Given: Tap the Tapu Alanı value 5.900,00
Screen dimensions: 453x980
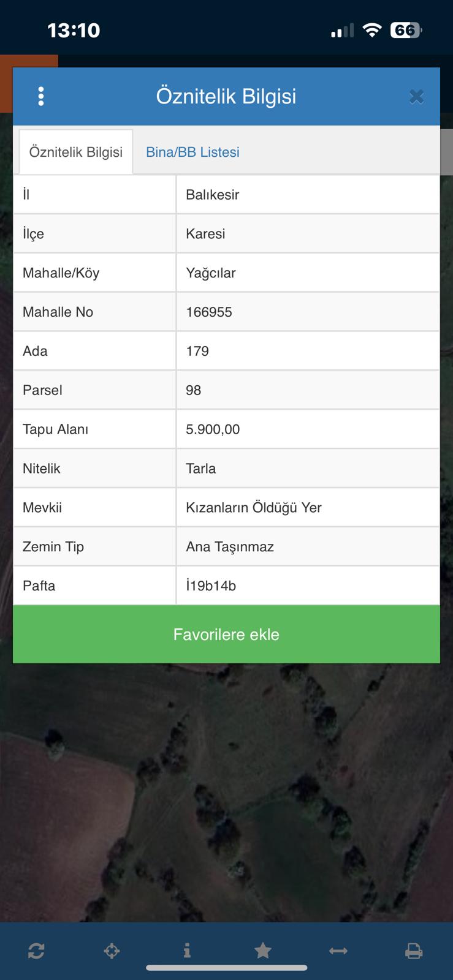Looking at the screenshot, I should [213, 429].
